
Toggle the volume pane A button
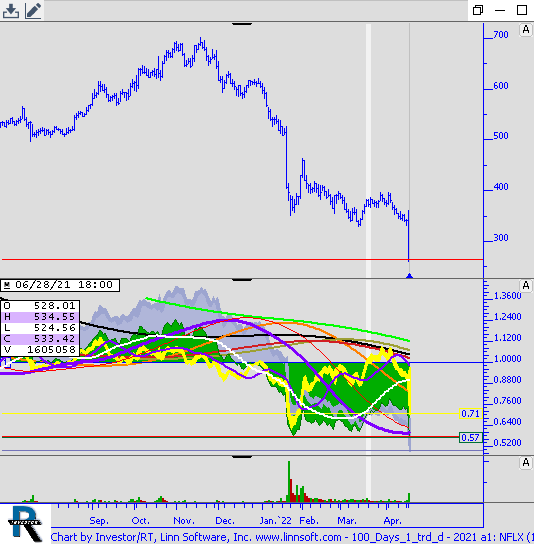tap(526, 462)
